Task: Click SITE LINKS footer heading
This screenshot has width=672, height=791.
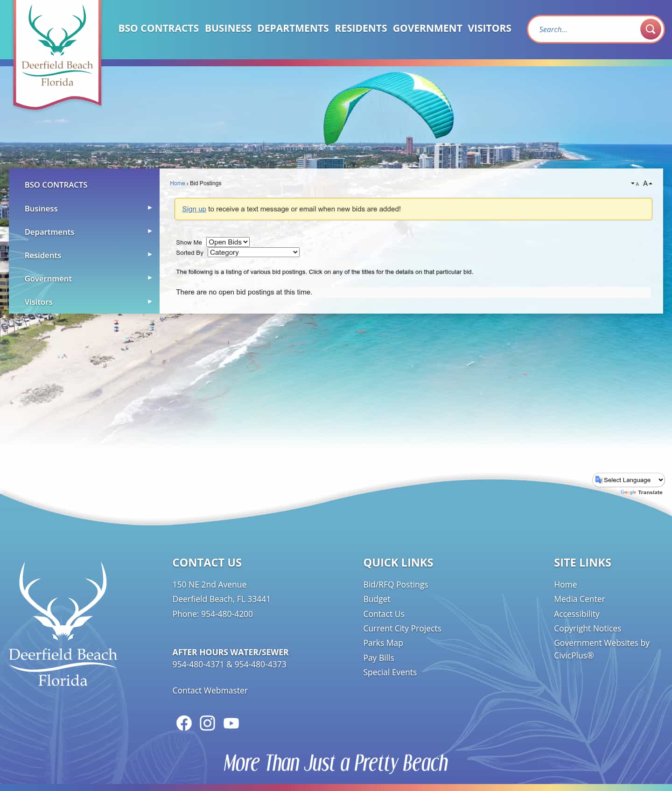Action: coord(582,563)
